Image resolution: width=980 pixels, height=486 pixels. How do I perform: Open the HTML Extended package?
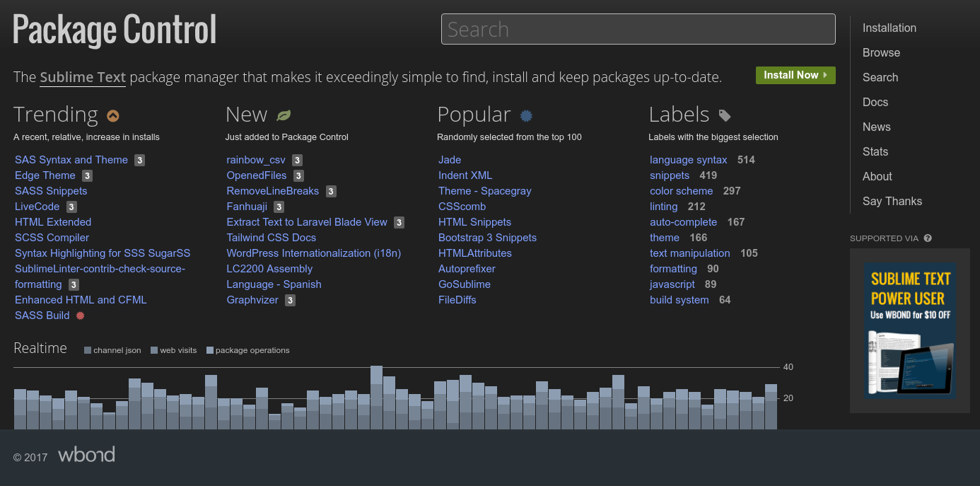tap(53, 222)
